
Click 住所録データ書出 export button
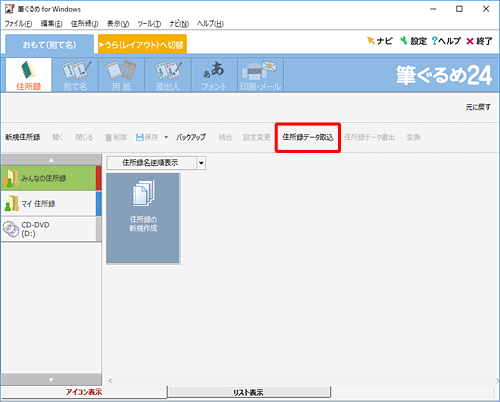point(369,137)
